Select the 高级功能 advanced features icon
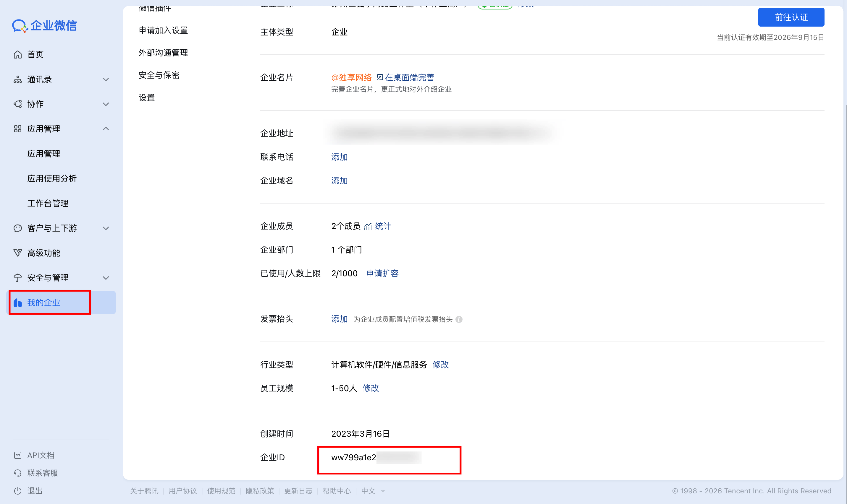Screen dimensions: 847x504 tap(18, 253)
